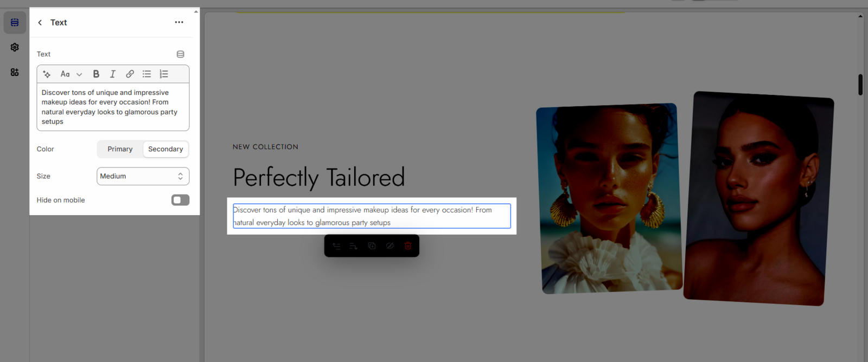Create a bulleted list
This screenshot has height=362, width=868.
pyautogui.click(x=146, y=74)
